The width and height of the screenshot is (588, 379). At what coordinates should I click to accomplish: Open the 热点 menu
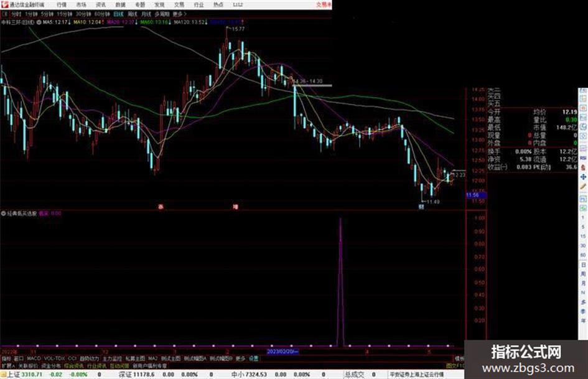(218, 5)
